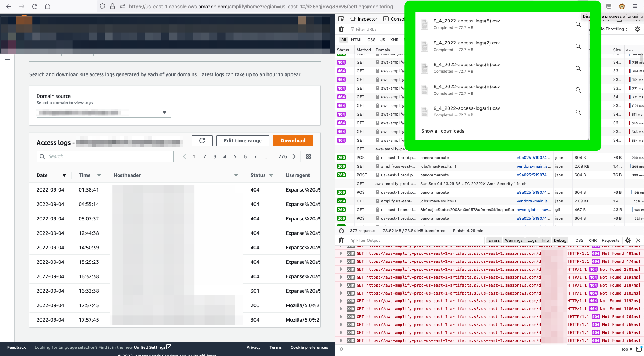This screenshot has width=644, height=356.
Task: Open the browser home page icon
Action: click(47, 6)
